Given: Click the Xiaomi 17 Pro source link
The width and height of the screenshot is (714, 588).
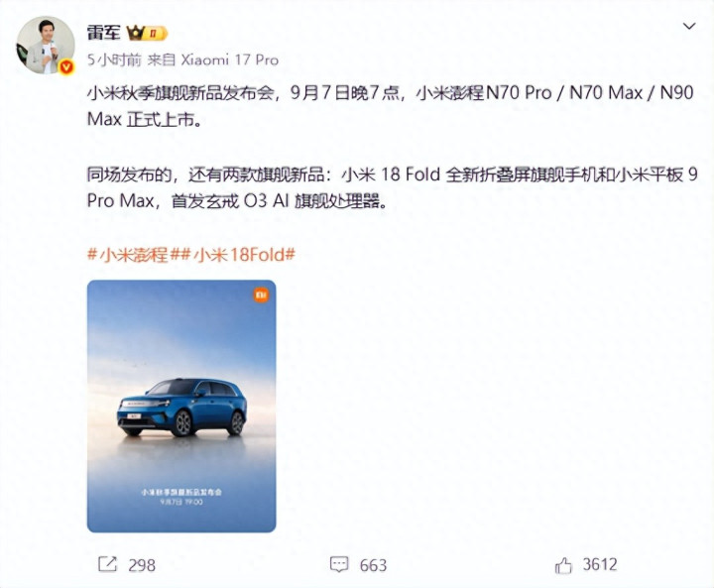Looking at the screenshot, I should pos(229,59).
